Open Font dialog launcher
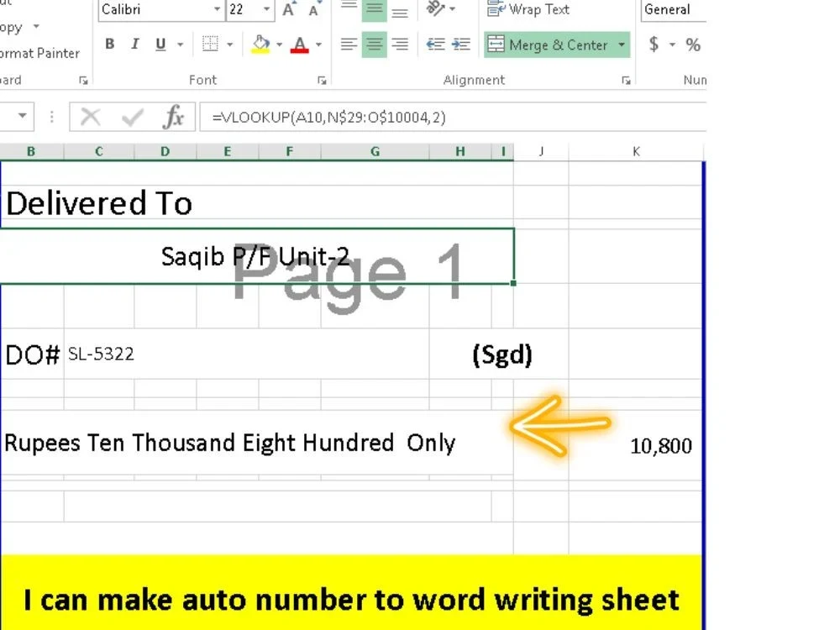This screenshot has height=630, width=840. (322, 81)
